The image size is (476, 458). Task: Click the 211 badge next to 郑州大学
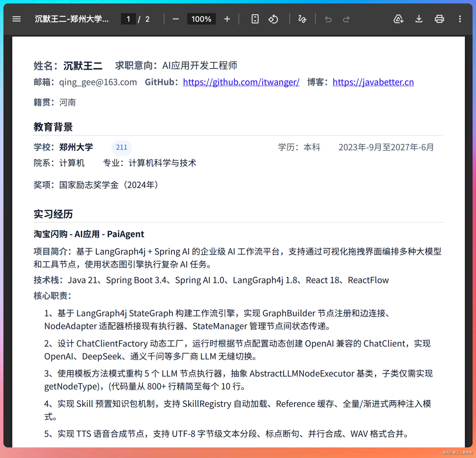[x=121, y=147]
